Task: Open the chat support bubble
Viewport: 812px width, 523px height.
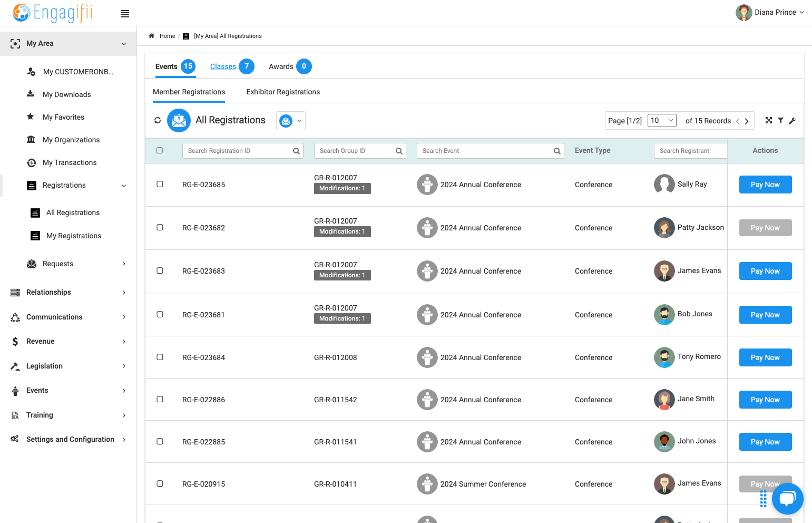Action: (x=788, y=499)
